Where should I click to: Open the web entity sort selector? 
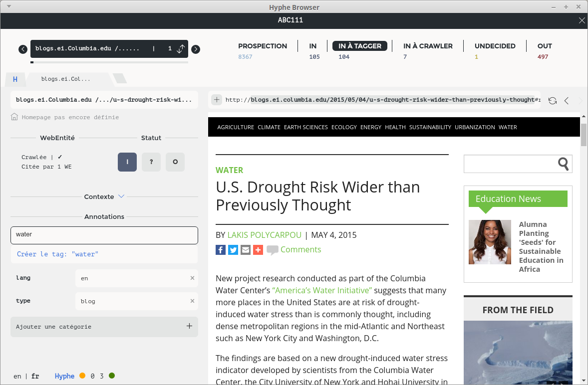[181, 49]
